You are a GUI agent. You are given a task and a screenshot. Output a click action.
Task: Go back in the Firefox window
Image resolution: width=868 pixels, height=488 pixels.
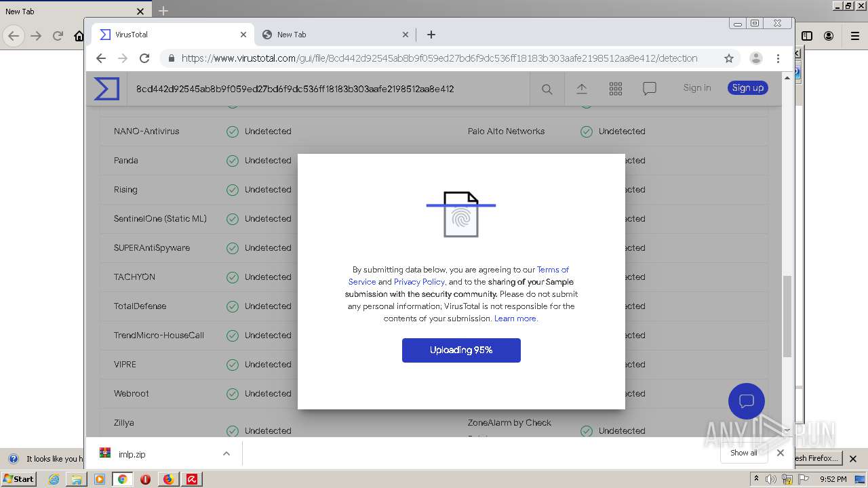pyautogui.click(x=14, y=36)
